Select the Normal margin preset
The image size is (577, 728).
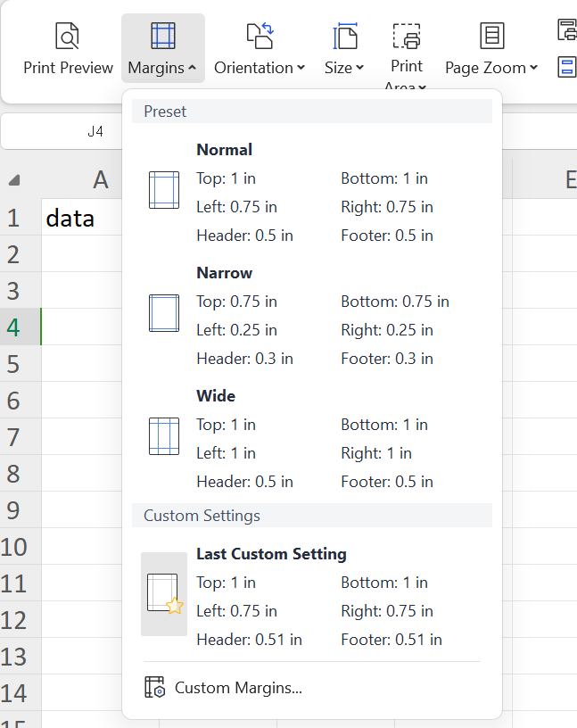[x=225, y=150]
